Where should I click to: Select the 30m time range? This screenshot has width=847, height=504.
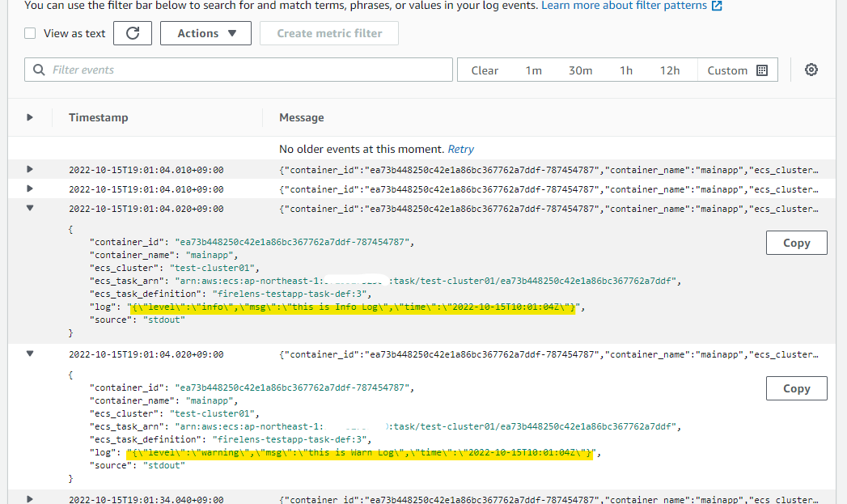pos(580,70)
